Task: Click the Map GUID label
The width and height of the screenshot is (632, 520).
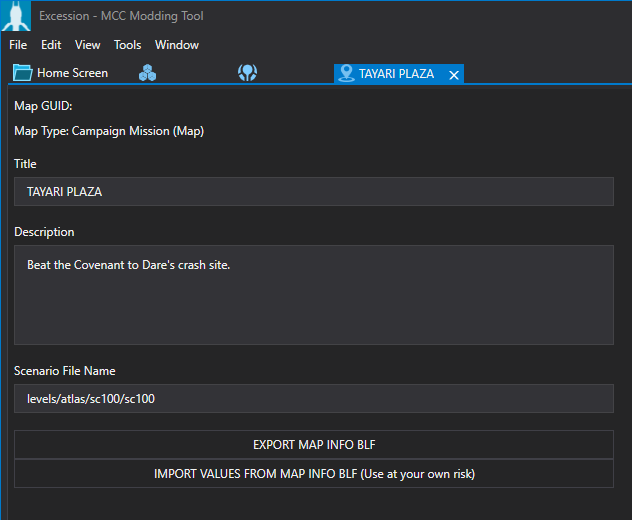Action: coord(43,106)
